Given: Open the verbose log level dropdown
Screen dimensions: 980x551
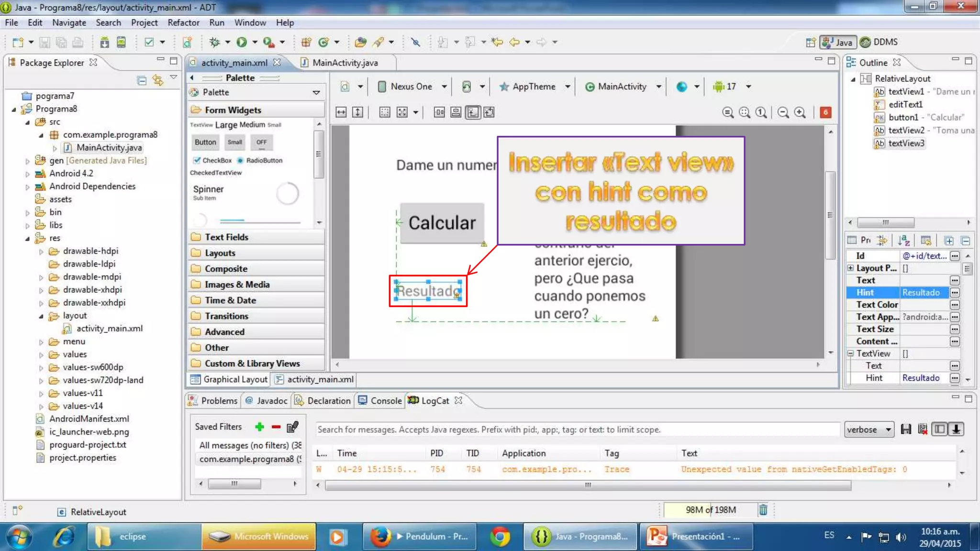Looking at the screenshot, I should pos(869,429).
